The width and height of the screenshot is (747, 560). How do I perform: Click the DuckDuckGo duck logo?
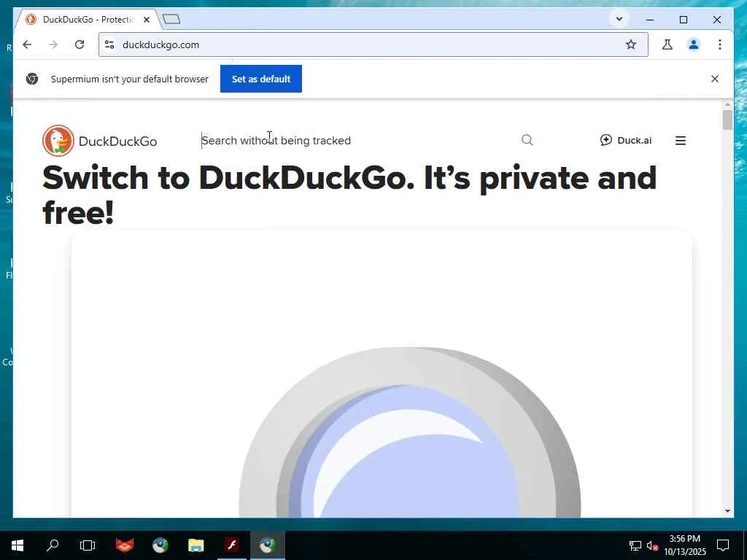pyautogui.click(x=58, y=141)
